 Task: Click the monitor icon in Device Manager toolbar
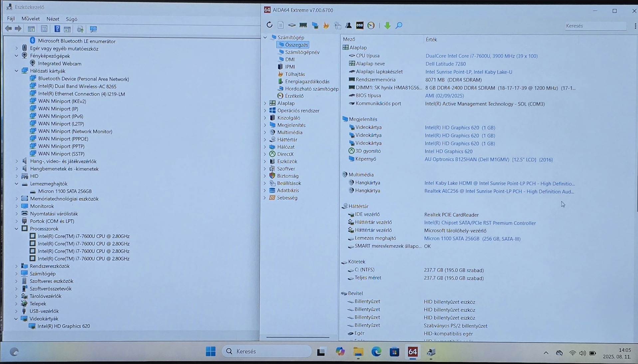coord(94,29)
